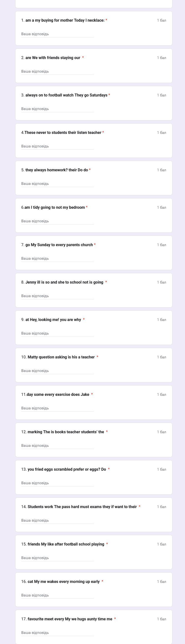Focus answer field for question 11 about Jake exercise

(x=57, y=408)
